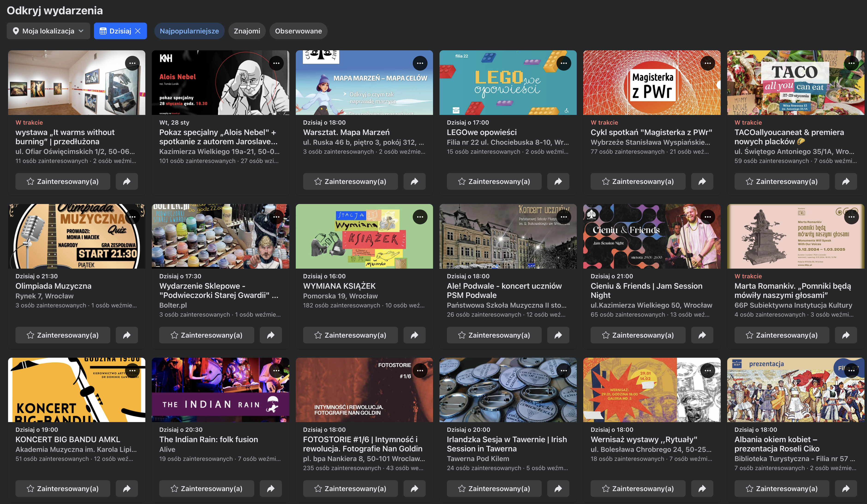The width and height of the screenshot is (867, 504).
Task: Remove the Dzisiaj date filter
Action: 138,31
